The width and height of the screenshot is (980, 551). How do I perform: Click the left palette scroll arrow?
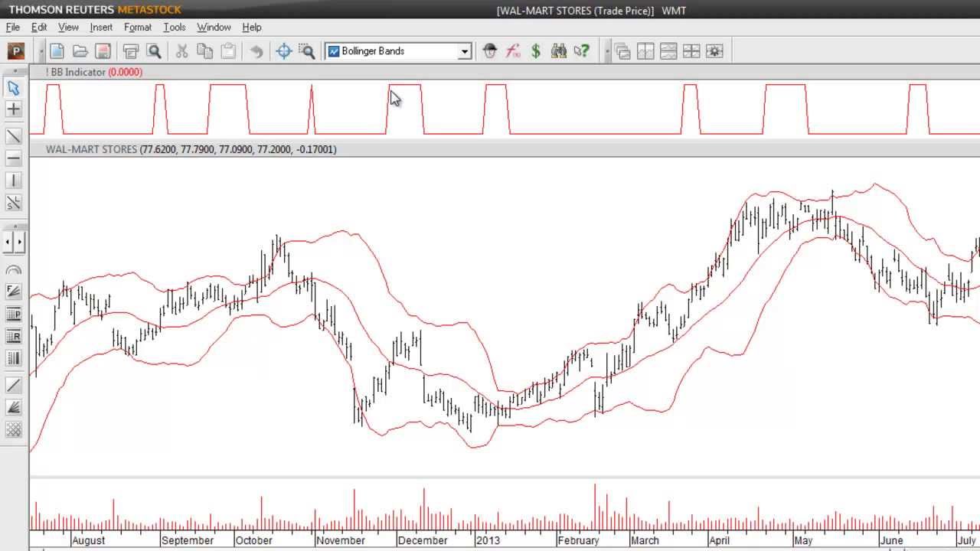[x=8, y=243]
